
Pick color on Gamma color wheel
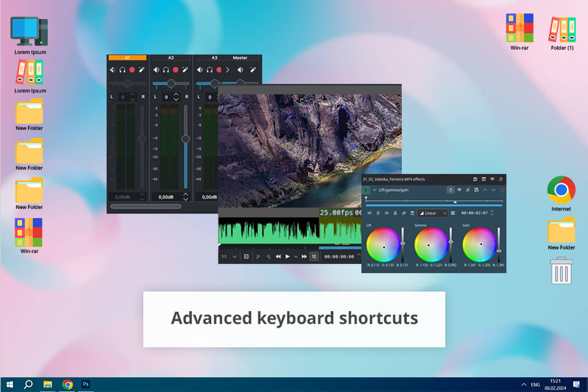pos(431,245)
